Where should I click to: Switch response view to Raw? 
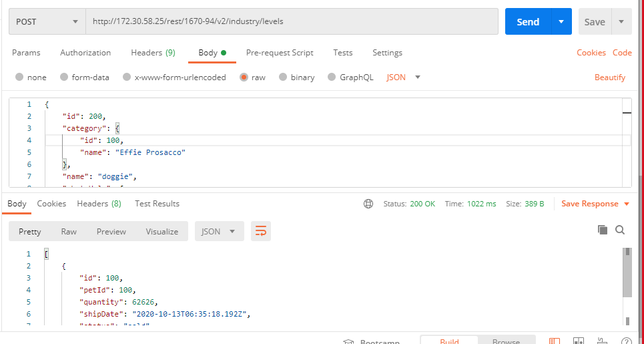pyautogui.click(x=69, y=231)
